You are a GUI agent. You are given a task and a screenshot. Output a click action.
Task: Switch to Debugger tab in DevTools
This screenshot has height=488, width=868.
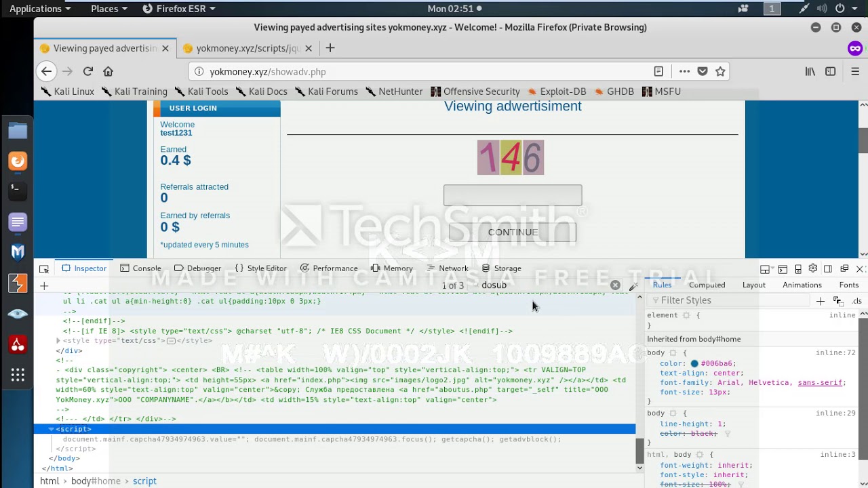click(x=197, y=268)
